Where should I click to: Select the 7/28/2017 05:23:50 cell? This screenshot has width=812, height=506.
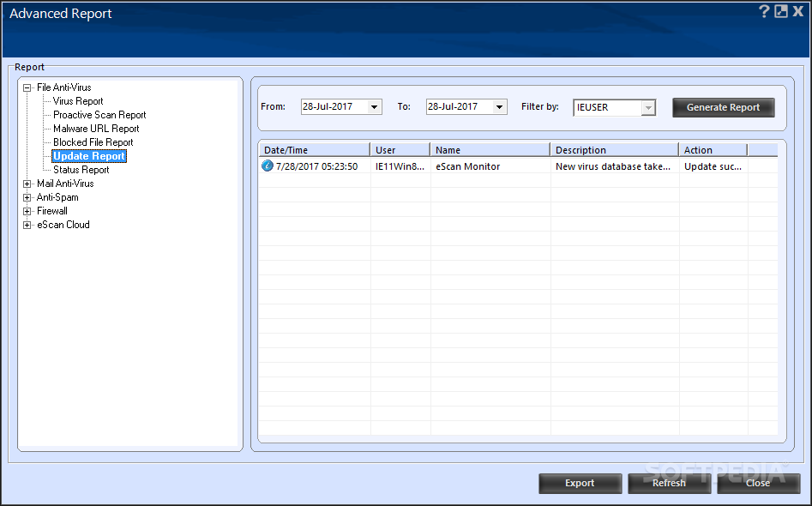point(316,166)
